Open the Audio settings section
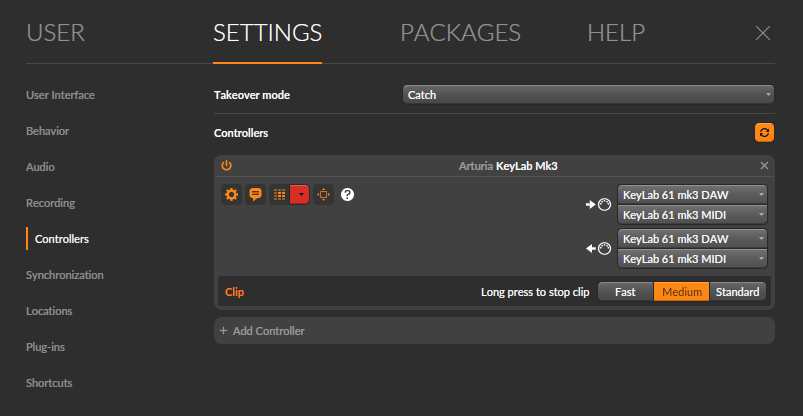 (40, 167)
